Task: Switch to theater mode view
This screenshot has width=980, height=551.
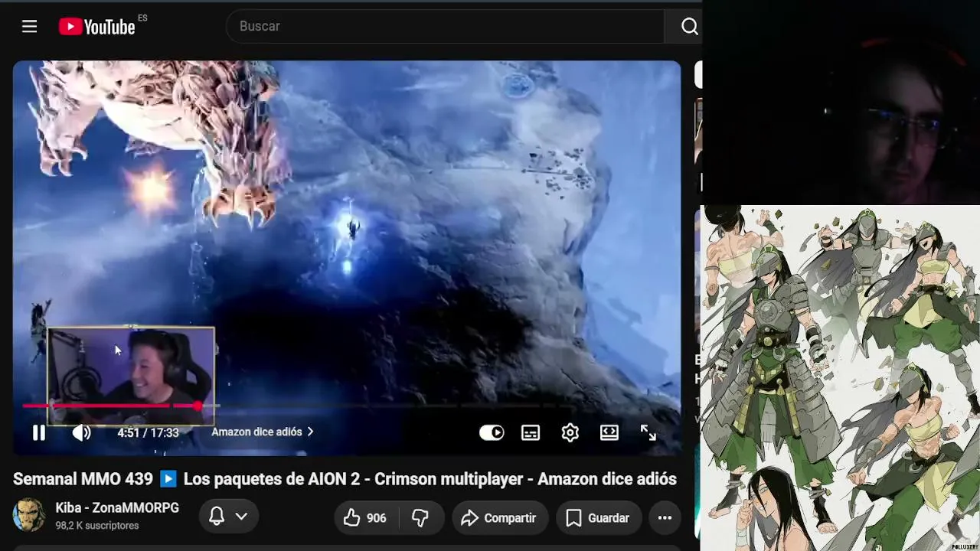Action: point(609,432)
